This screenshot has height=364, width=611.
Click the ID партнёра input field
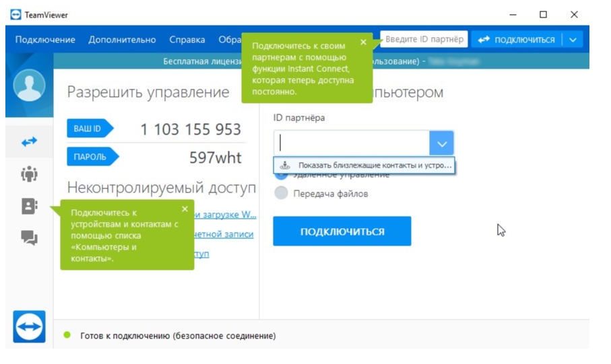tap(352, 144)
